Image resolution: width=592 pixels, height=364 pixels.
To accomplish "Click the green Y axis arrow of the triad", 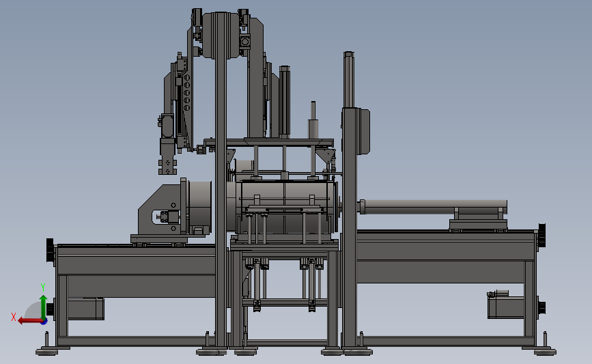I will coord(44,307).
